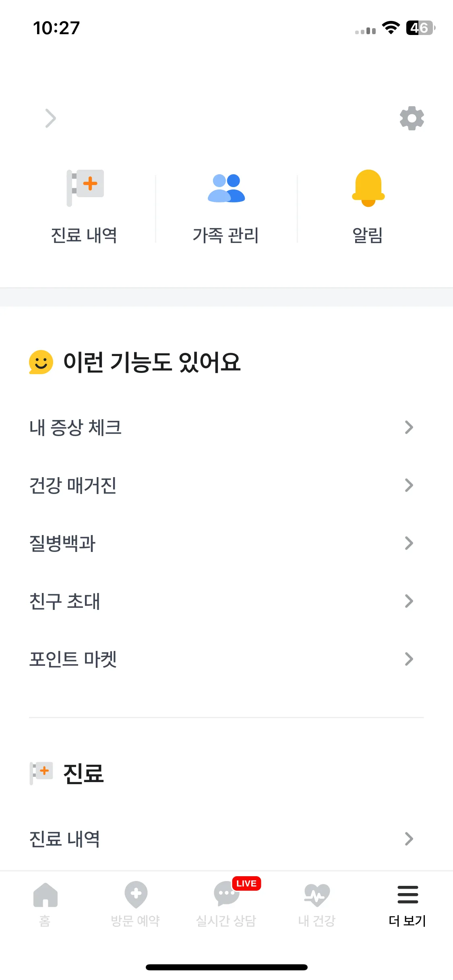Expand profile chevron next to gear

click(x=50, y=118)
